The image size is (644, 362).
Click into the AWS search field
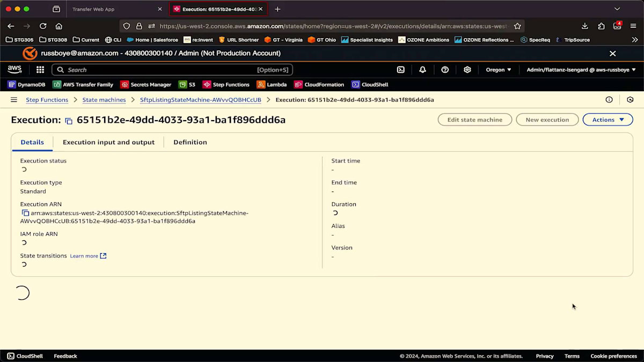pyautogui.click(x=172, y=70)
